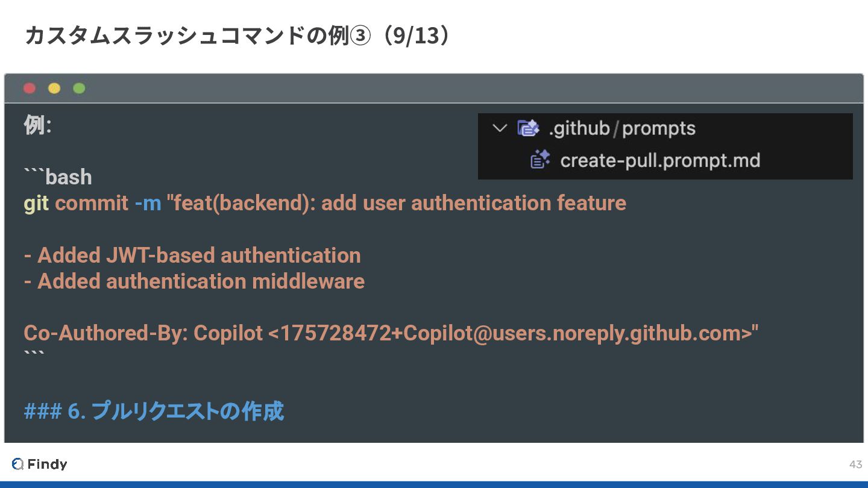Click '- Added authentication middleware' line
This screenshot has height=488, width=868.
pyautogui.click(x=194, y=281)
